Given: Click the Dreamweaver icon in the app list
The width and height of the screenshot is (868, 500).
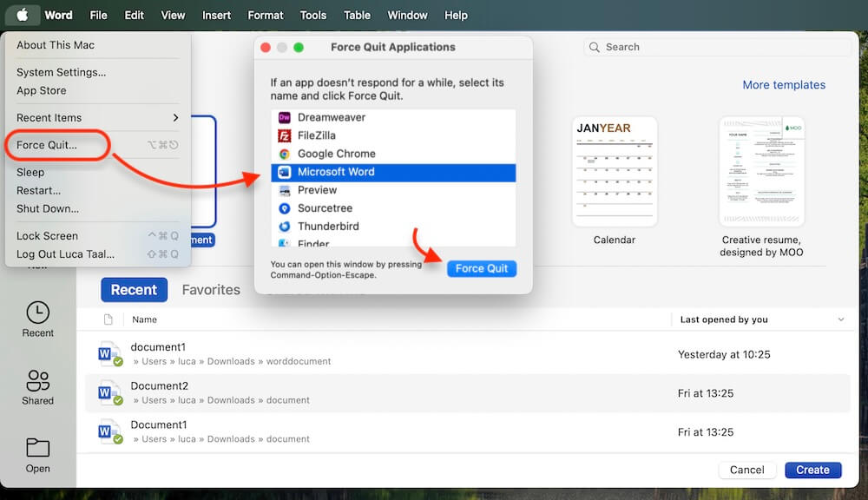Looking at the screenshot, I should coord(286,117).
